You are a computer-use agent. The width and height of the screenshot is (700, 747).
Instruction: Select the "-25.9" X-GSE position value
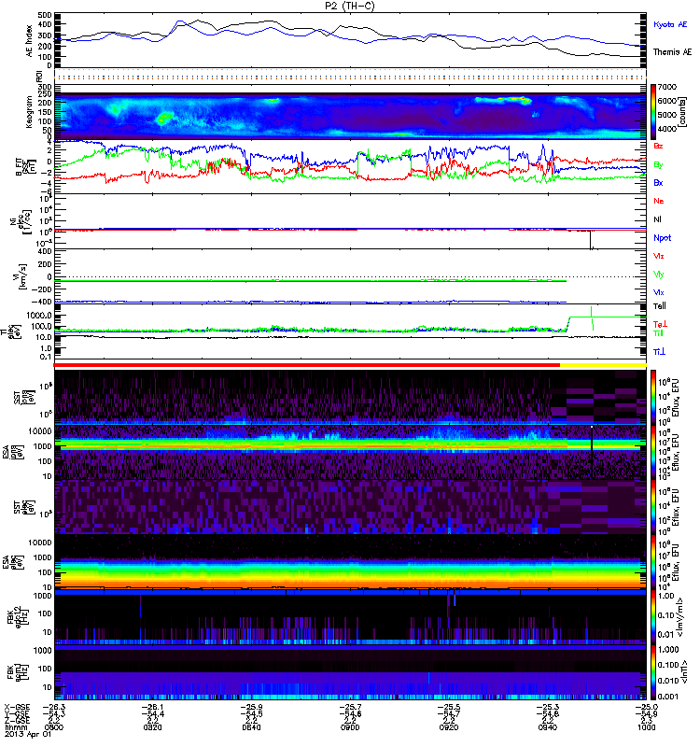[x=251, y=707]
